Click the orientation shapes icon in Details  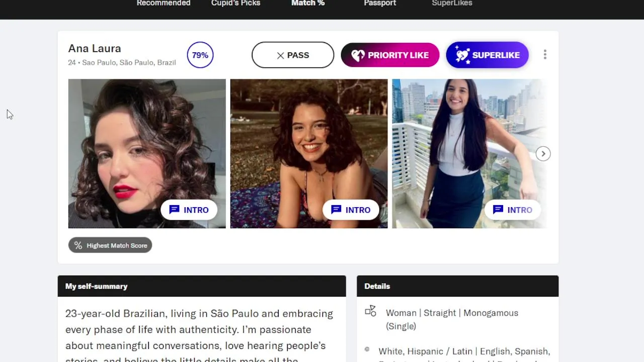click(371, 311)
